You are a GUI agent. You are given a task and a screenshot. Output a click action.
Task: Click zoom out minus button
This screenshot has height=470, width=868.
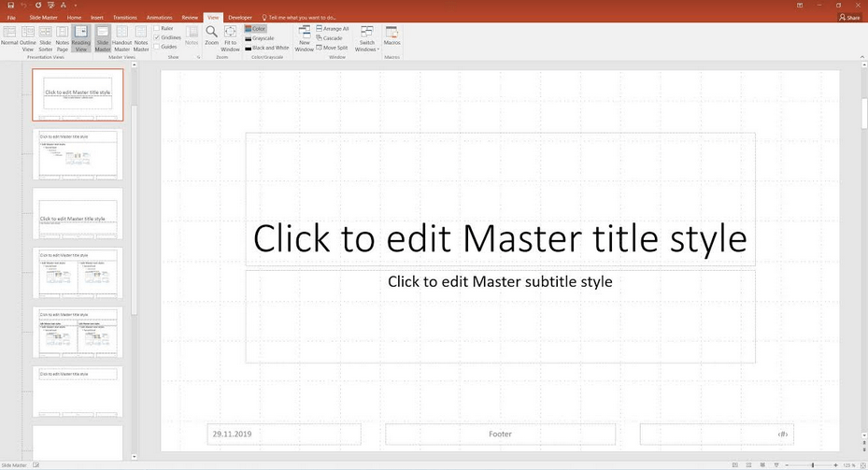(x=787, y=465)
